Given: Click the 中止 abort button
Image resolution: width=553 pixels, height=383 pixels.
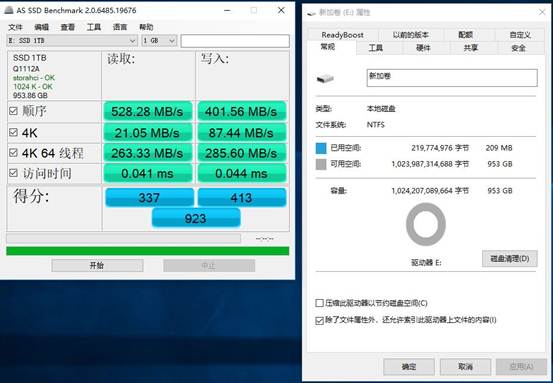Looking at the screenshot, I should [209, 266].
